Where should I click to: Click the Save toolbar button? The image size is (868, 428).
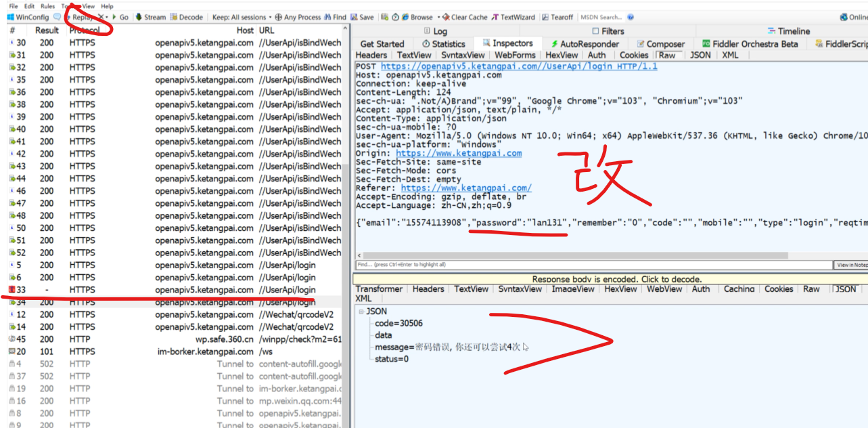(363, 17)
